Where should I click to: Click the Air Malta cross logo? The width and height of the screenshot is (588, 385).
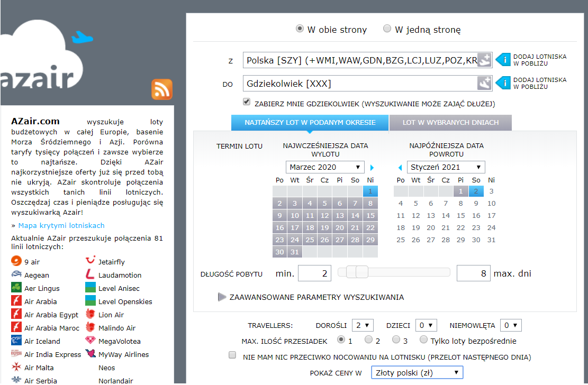coord(16,366)
